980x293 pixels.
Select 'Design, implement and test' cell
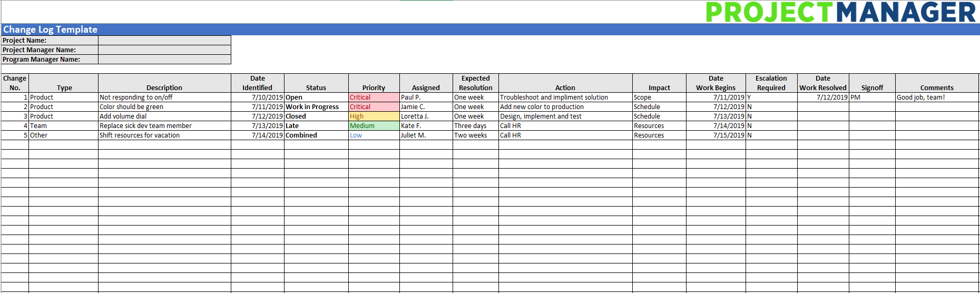(x=565, y=116)
